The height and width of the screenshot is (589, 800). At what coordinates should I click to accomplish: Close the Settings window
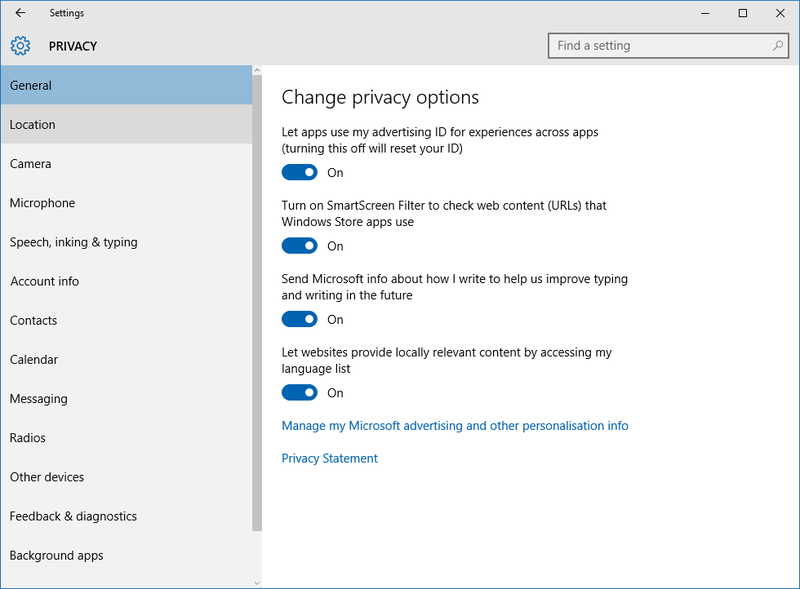780,13
